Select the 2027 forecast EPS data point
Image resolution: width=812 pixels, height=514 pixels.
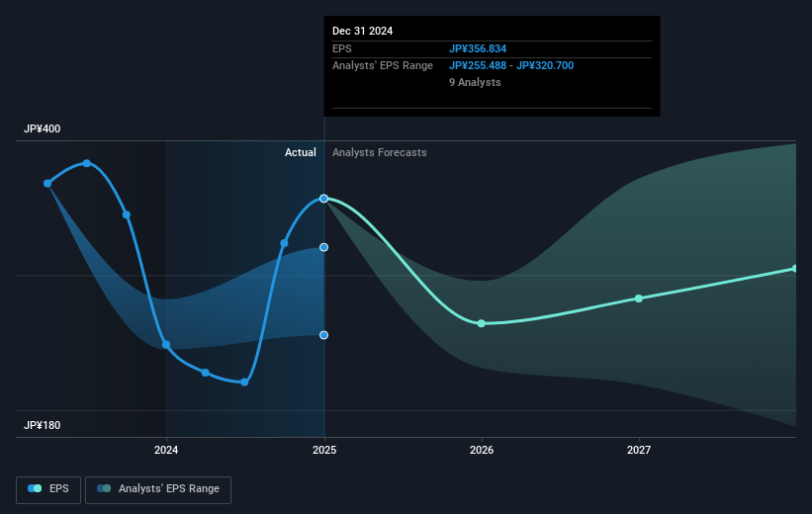coord(639,299)
